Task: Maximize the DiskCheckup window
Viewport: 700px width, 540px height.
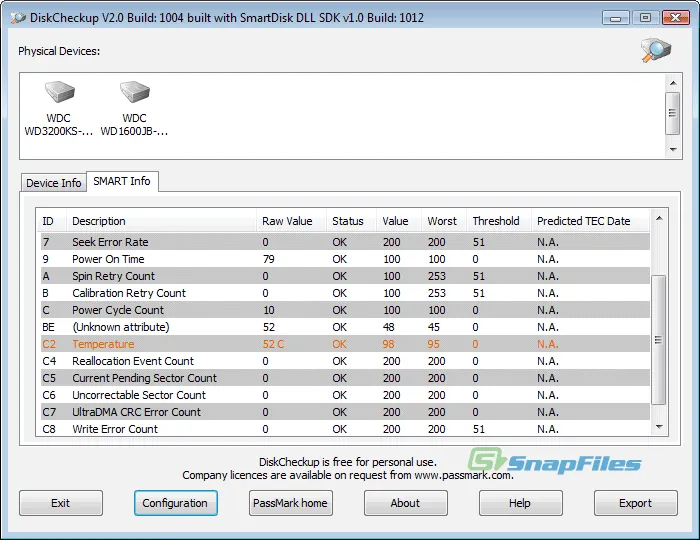Action: 645,18
